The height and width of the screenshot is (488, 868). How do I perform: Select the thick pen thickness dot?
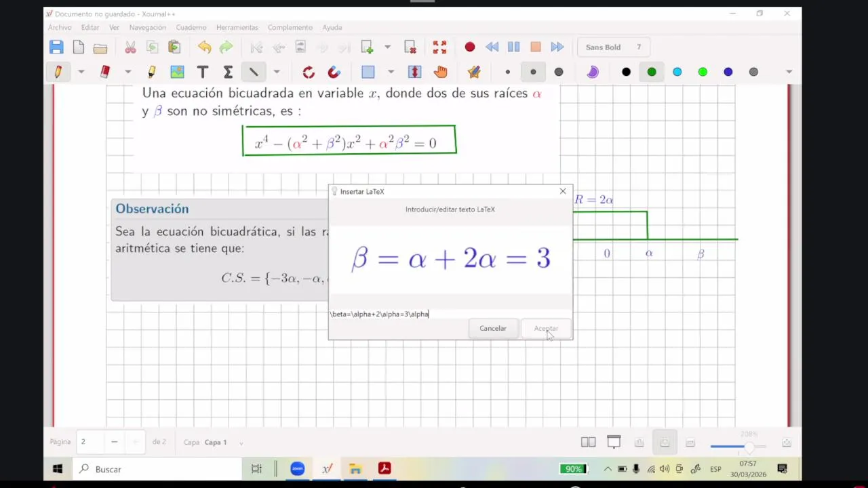click(x=559, y=72)
